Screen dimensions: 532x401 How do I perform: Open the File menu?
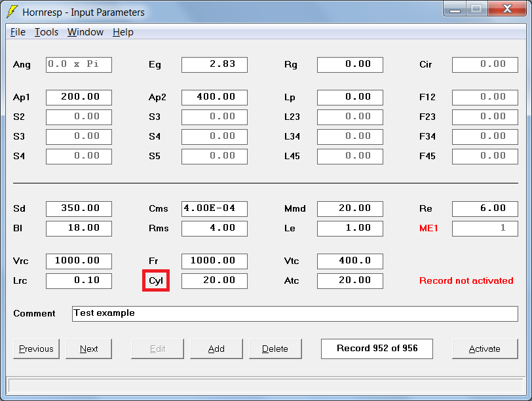(18, 32)
